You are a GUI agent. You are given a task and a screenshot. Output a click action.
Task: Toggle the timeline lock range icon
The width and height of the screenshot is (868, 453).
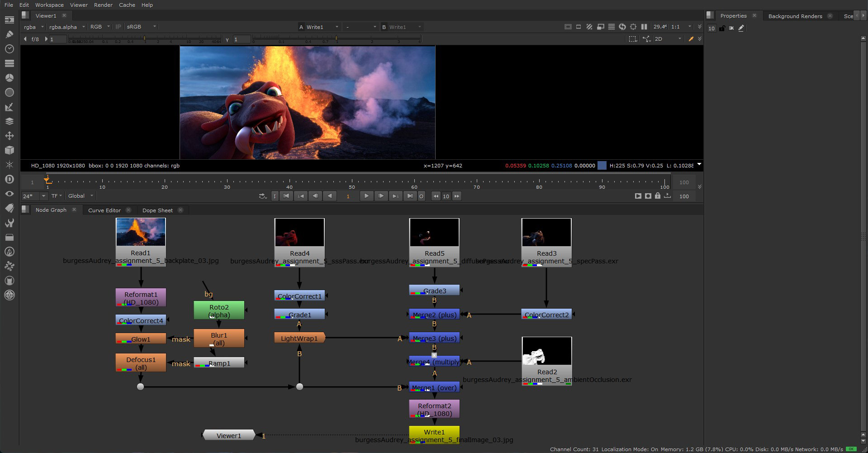pos(658,196)
